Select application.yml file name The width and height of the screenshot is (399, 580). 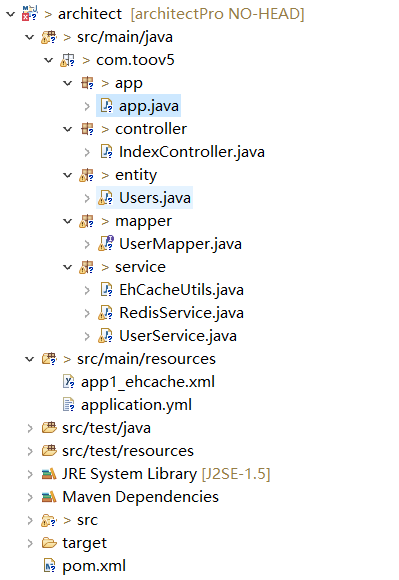coord(136,405)
